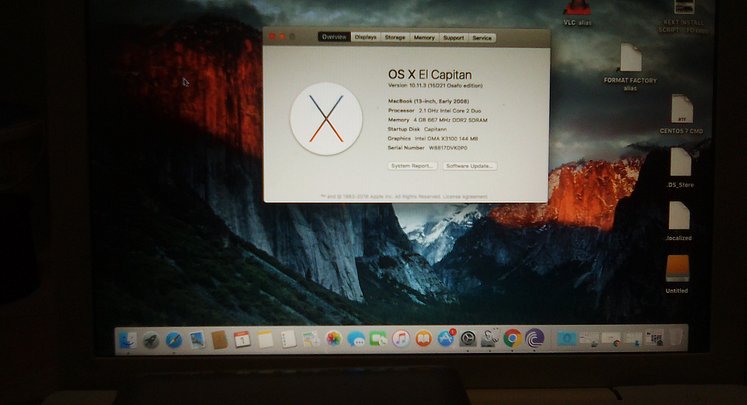This screenshot has width=747, height=405.
Task: Open iBooks orange book icon in Dock
Action: pos(424,339)
